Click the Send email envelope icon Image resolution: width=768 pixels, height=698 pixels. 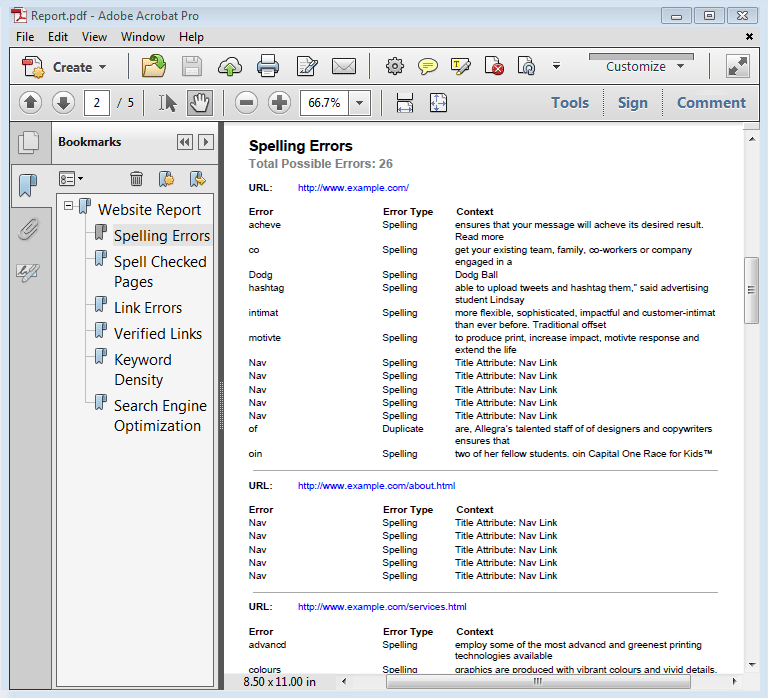point(344,66)
